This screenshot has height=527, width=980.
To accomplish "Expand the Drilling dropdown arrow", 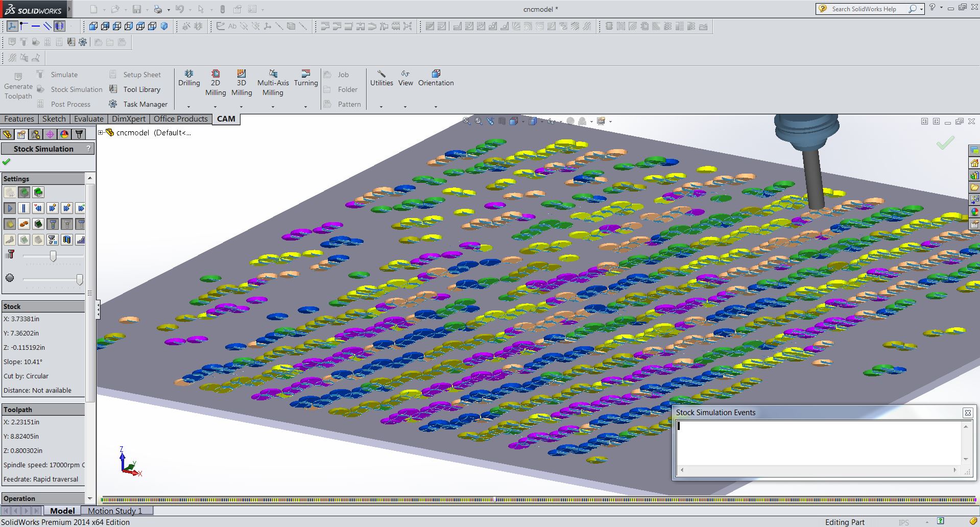I will [x=187, y=106].
